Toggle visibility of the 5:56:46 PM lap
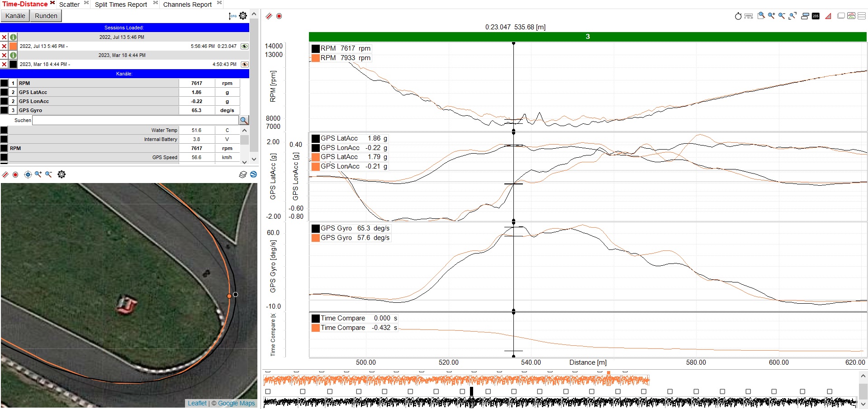The image size is (868, 409). coord(245,46)
